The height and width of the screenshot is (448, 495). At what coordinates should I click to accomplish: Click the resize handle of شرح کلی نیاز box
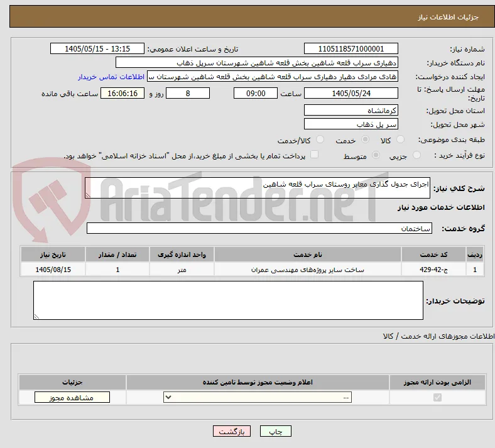(x=88, y=195)
